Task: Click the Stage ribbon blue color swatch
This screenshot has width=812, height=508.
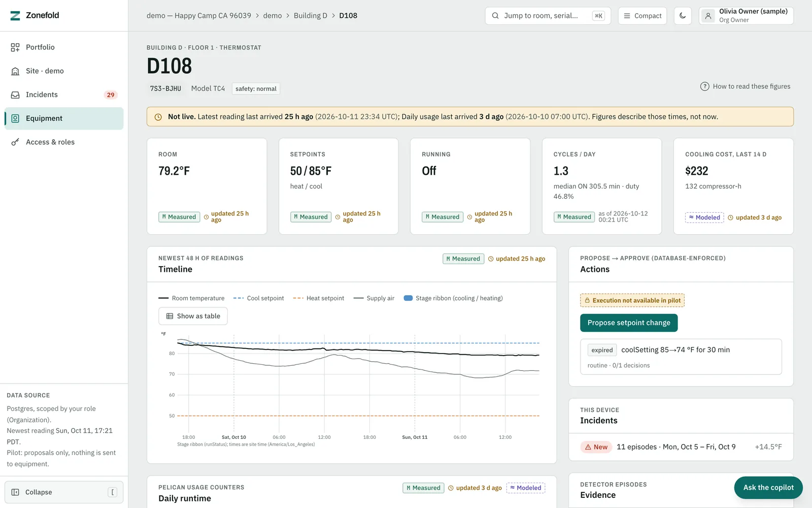Action: [408, 298]
